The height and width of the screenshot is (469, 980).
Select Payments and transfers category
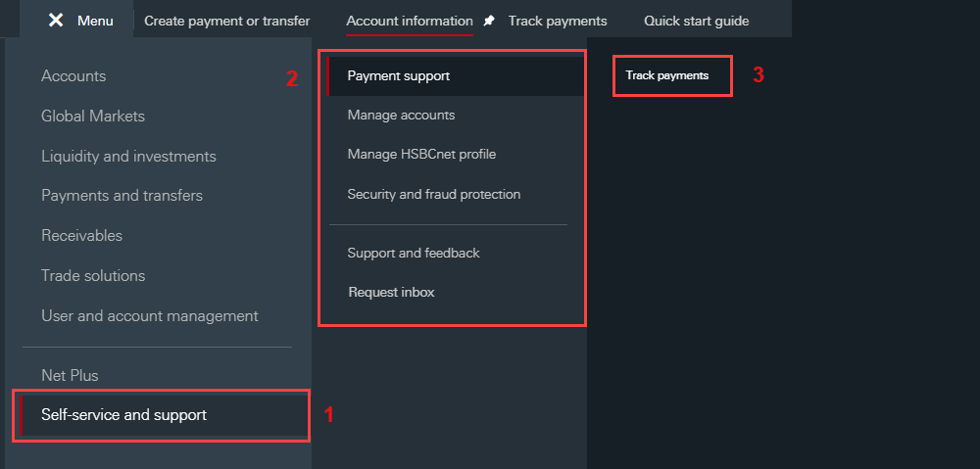click(x=122, y=196)
